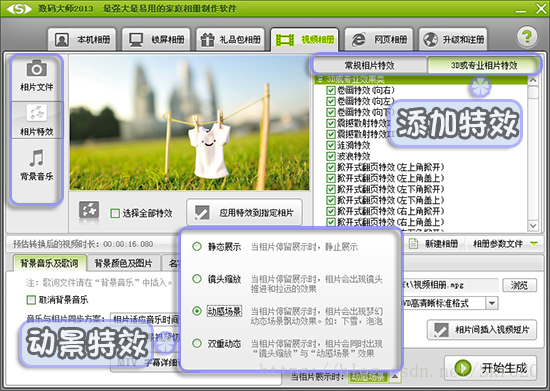Toggle 取消背景音乐 checkbox

pyautogui.click(x=31, y=300)
